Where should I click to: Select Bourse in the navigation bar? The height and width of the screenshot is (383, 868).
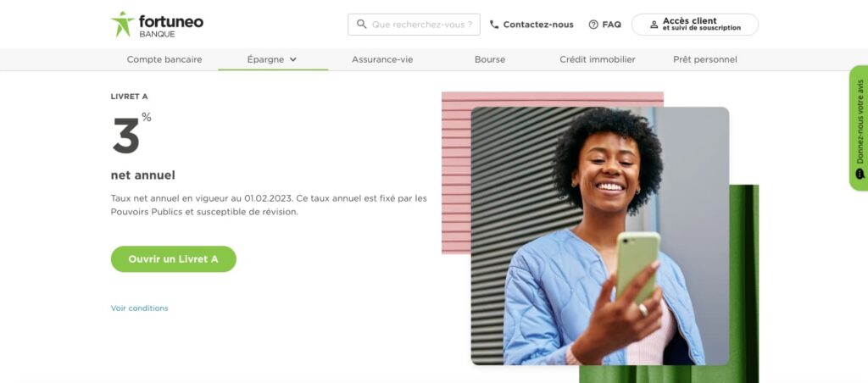[x=490, y=59]
